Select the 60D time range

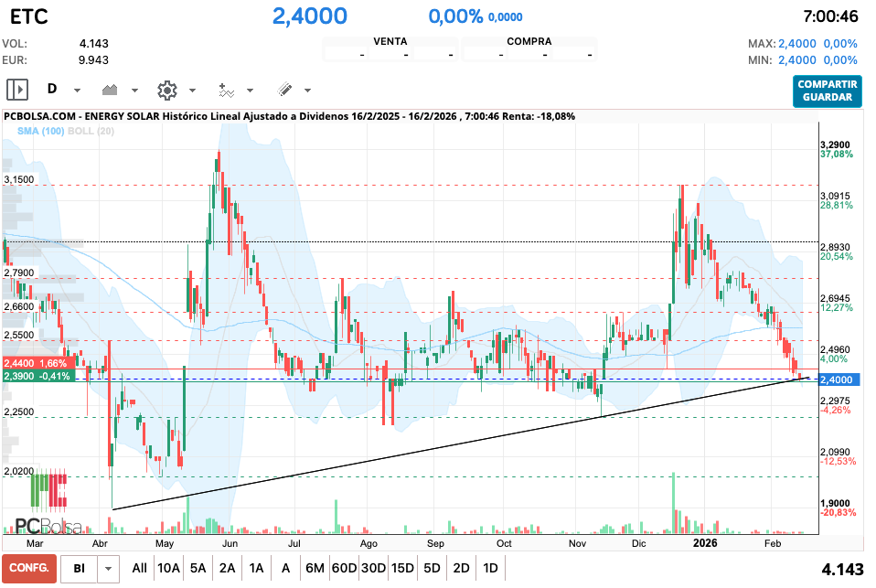[344, 569]
